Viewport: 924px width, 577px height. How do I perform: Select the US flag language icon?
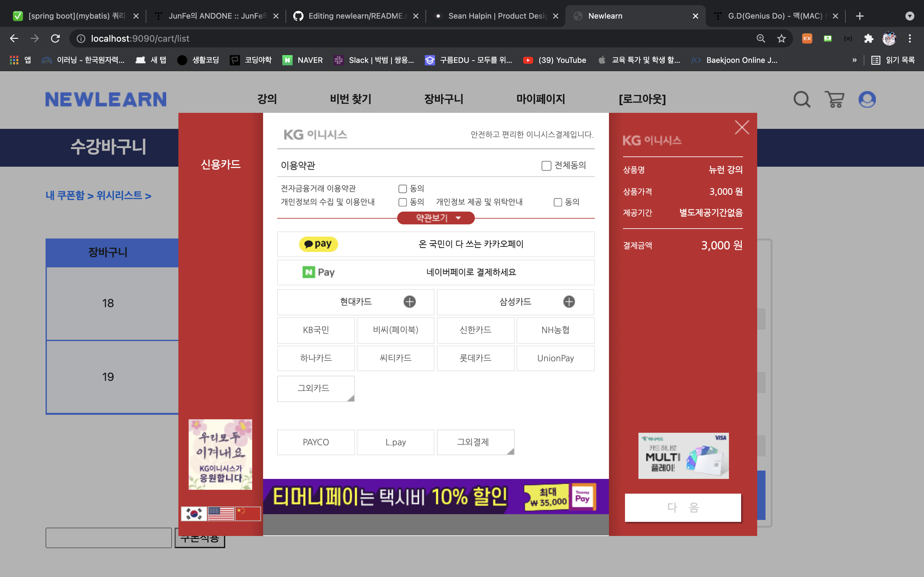[221, 514]
